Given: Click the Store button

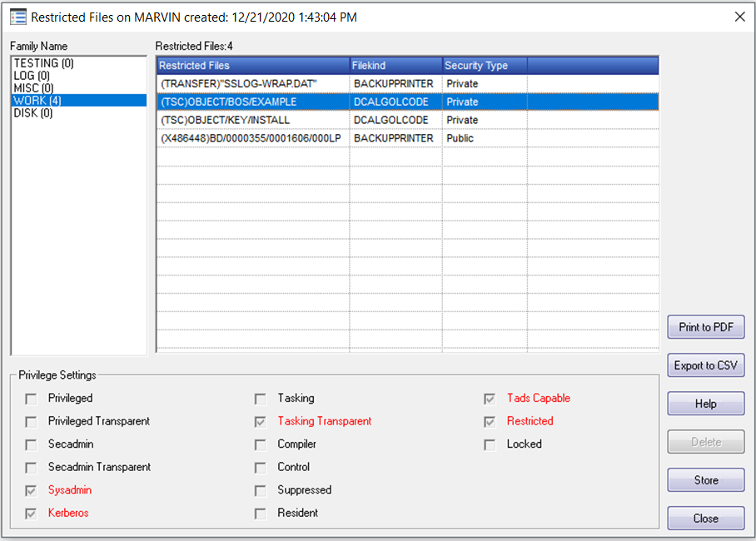Looking at the screenshot, I should point(706,480).
